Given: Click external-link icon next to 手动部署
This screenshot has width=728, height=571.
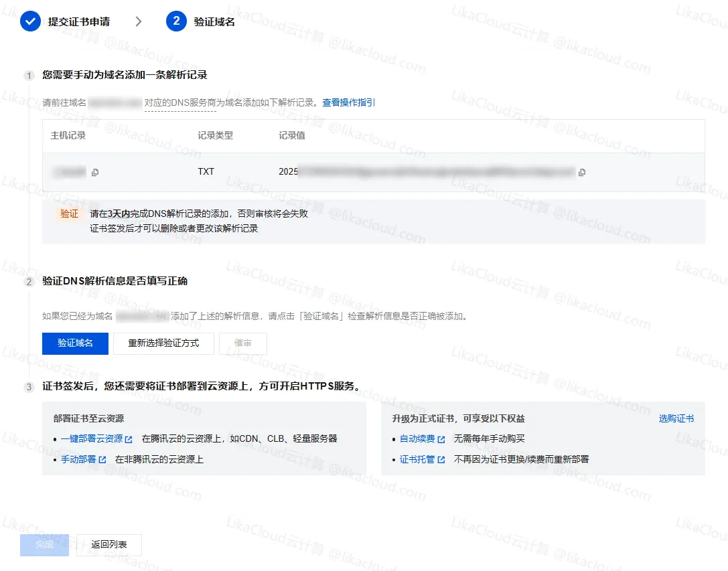Looking at the screenshot, I should 102,460.
